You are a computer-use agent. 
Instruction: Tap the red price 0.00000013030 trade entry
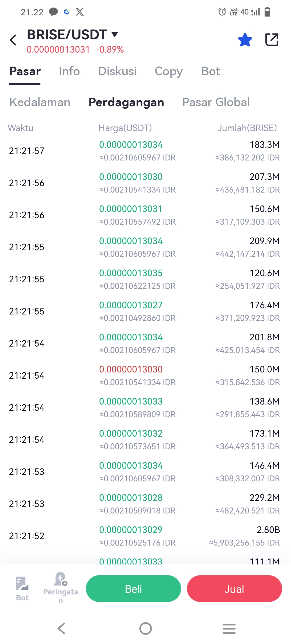point(131,369)
